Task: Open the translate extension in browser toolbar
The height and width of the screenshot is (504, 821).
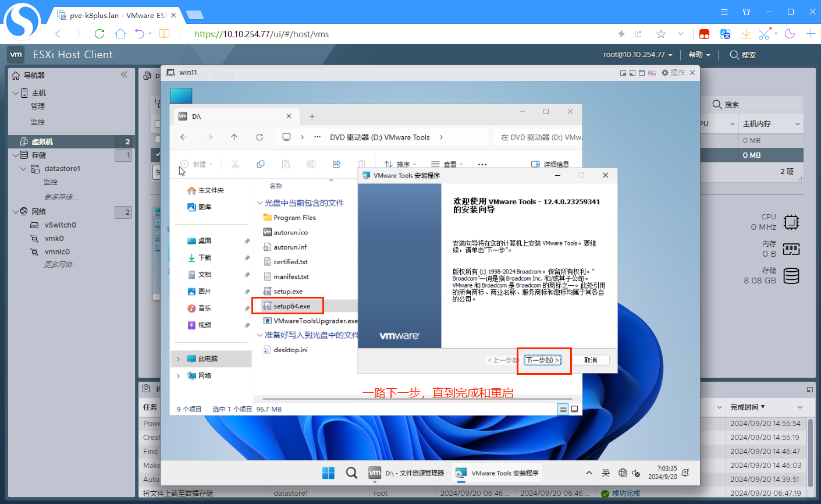Action: pyautogui.click(x=725, y=34)
